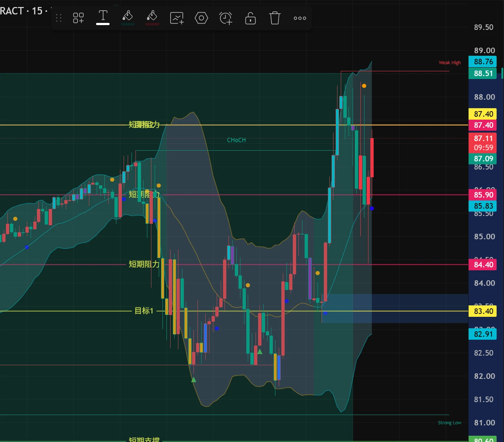The height and width of the screenshot is (442, 504).
Task: Delete drawing with the trash icon
Action: (275, 18)
